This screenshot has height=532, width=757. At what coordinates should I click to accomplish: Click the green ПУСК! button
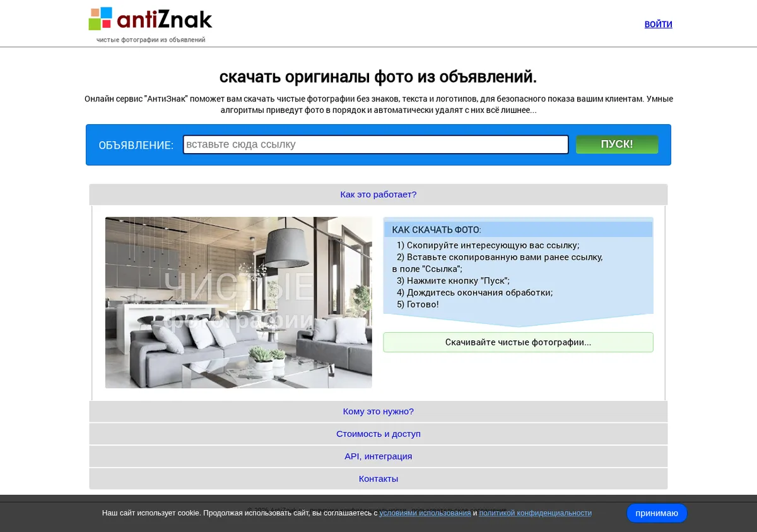point(617,144)
